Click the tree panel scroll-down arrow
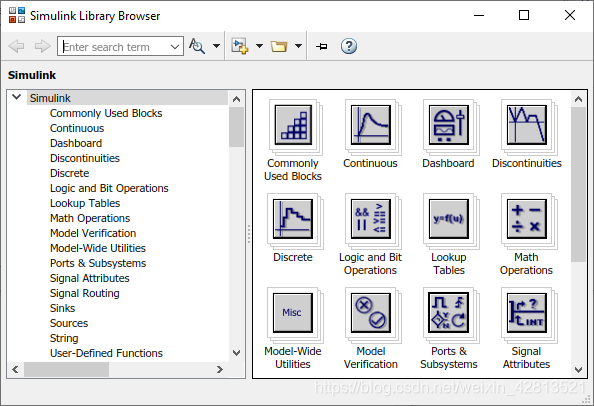The width and height of the screenshot is (594, 406). coord(236,353)
